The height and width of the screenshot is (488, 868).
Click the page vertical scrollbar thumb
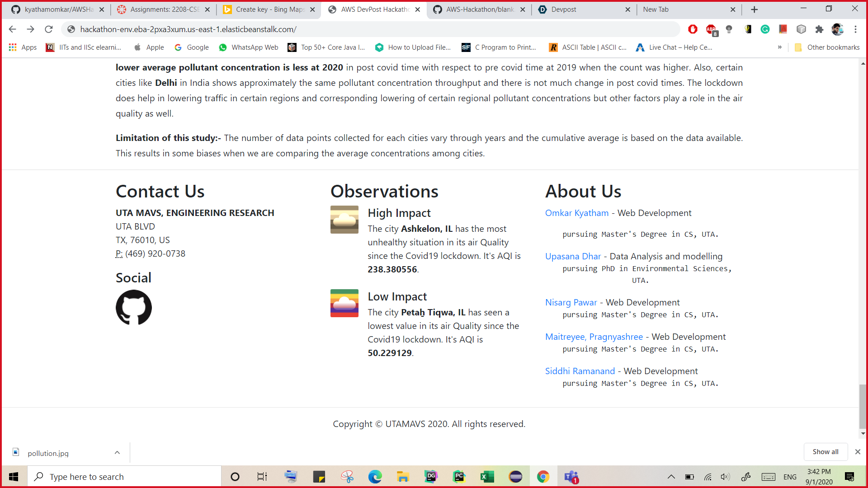tap(863, 406)
